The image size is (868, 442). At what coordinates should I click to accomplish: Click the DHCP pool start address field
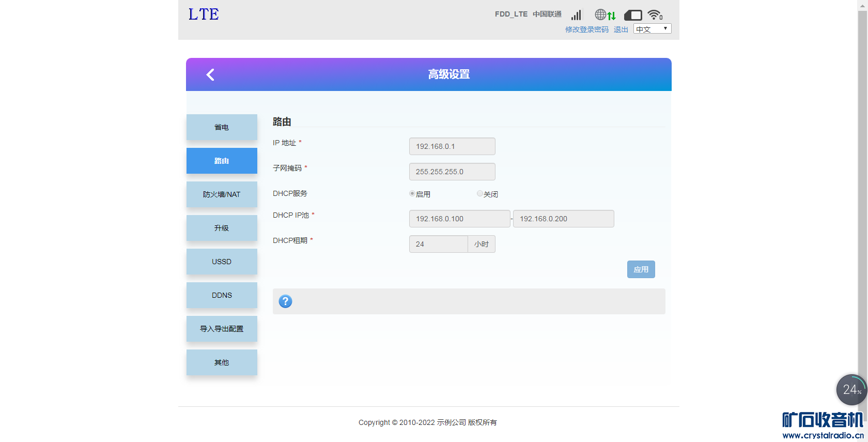(x=460, y=219)
